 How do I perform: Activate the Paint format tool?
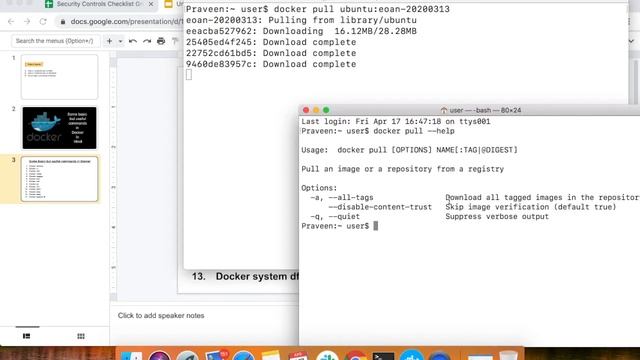click(175, 41)
